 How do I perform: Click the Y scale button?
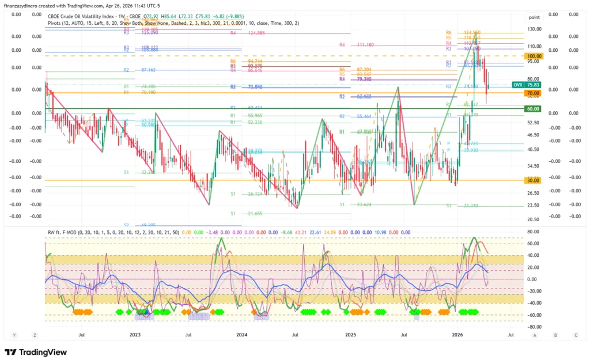(x=15, y=335)
